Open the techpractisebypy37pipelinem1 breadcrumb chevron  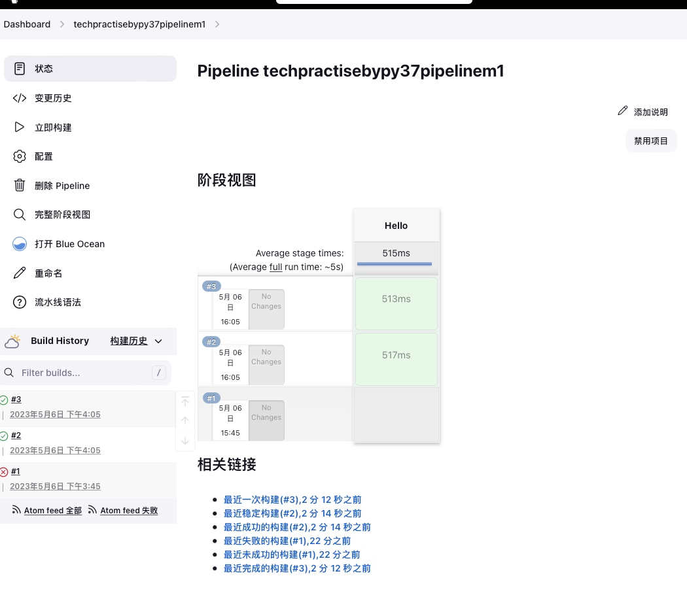[217, 24]
